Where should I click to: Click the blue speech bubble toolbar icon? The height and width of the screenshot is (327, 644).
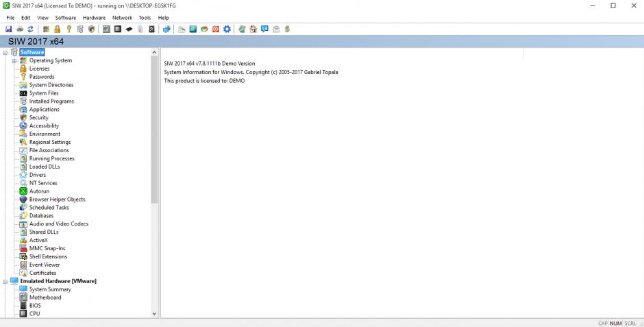pos(264,29)
